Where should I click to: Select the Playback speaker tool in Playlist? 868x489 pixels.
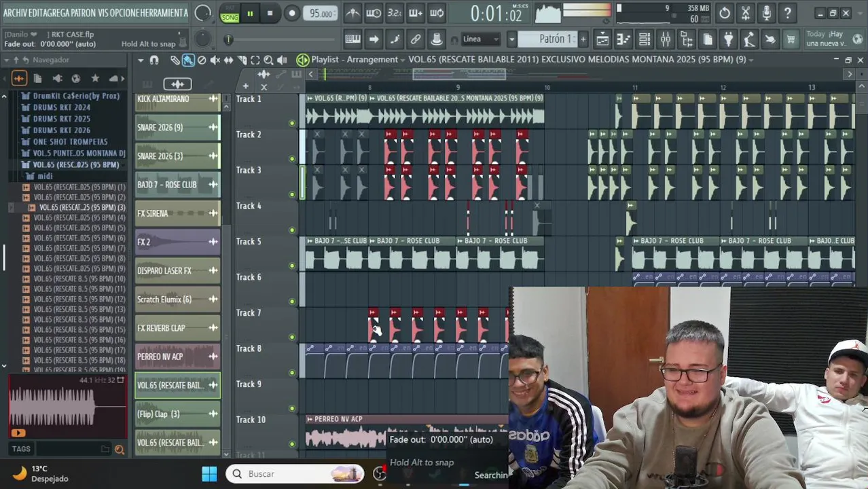(x=282, y=60)
